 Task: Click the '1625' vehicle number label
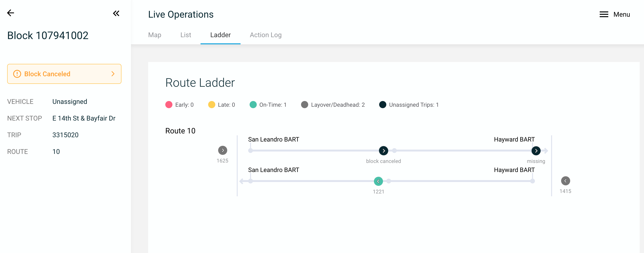coord(222,161)
